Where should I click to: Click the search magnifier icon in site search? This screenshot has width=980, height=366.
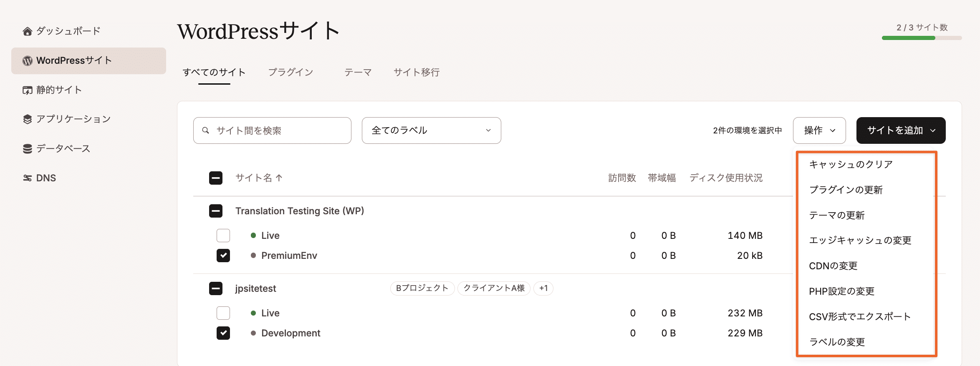pyautogui.click(x=205, y=130)
